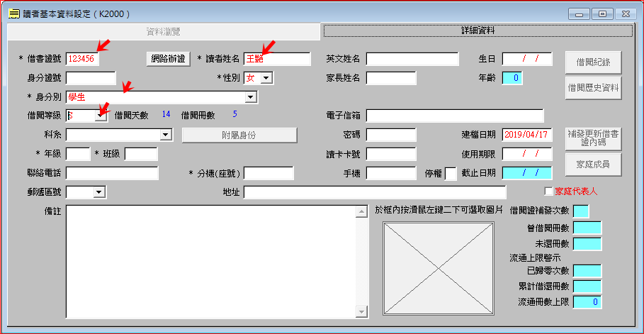
Task: Click the 建檔日期 field
Action: coord(527,135)
